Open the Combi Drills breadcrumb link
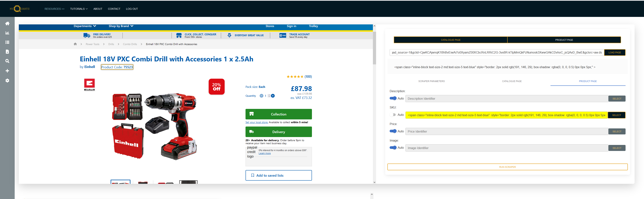The width and height of the screenshot is (644, 199). (x=130, y=44)
